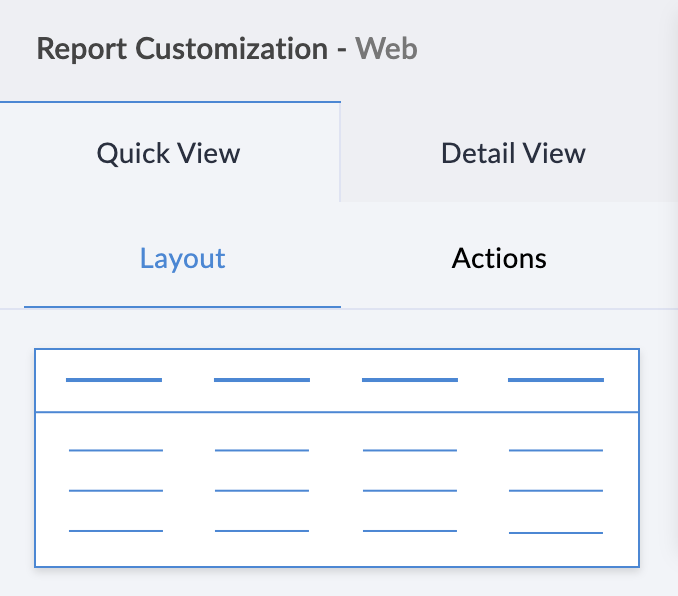This screenshot has width=678, height=596.
Task: Click middle row line in the fourth preview column
Action: 556,491
